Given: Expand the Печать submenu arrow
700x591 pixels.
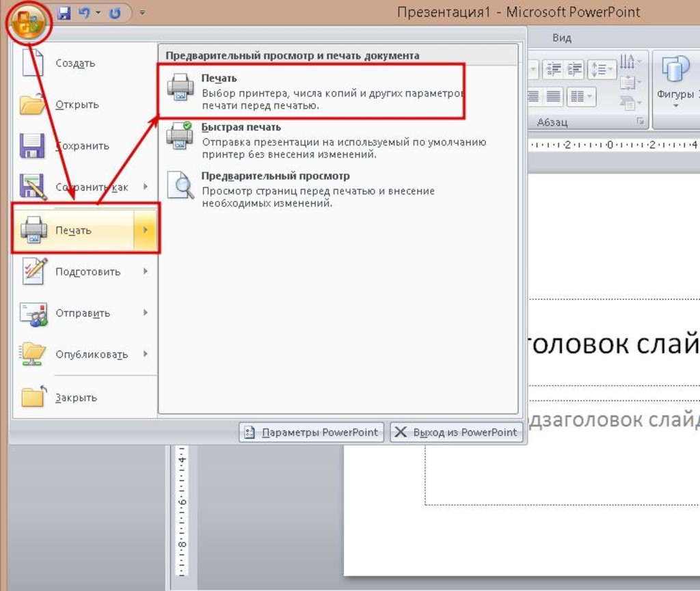Looking at the screenshot, I should (x=146, y=230).
